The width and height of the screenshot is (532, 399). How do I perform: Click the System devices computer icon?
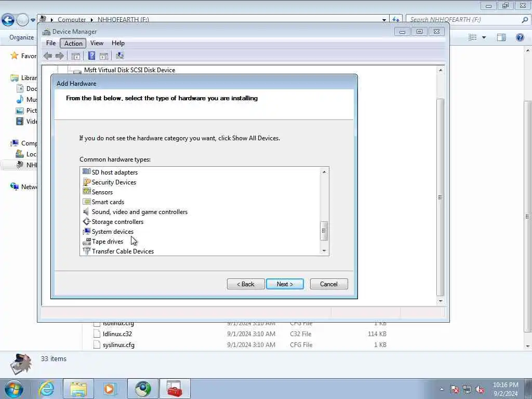tap(87, 231)
